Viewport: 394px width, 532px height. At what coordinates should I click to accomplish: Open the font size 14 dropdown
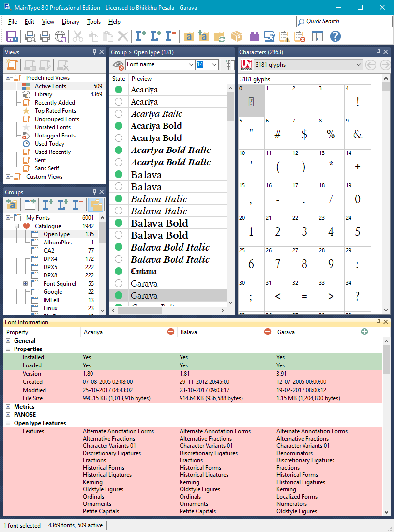tap(214, 64)
